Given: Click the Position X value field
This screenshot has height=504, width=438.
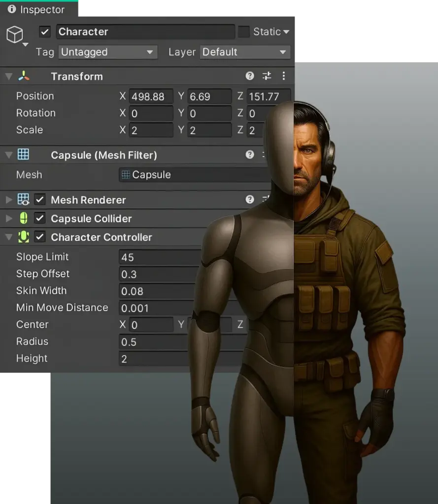Looking at the screenshot, I should [x=150, y=96].
